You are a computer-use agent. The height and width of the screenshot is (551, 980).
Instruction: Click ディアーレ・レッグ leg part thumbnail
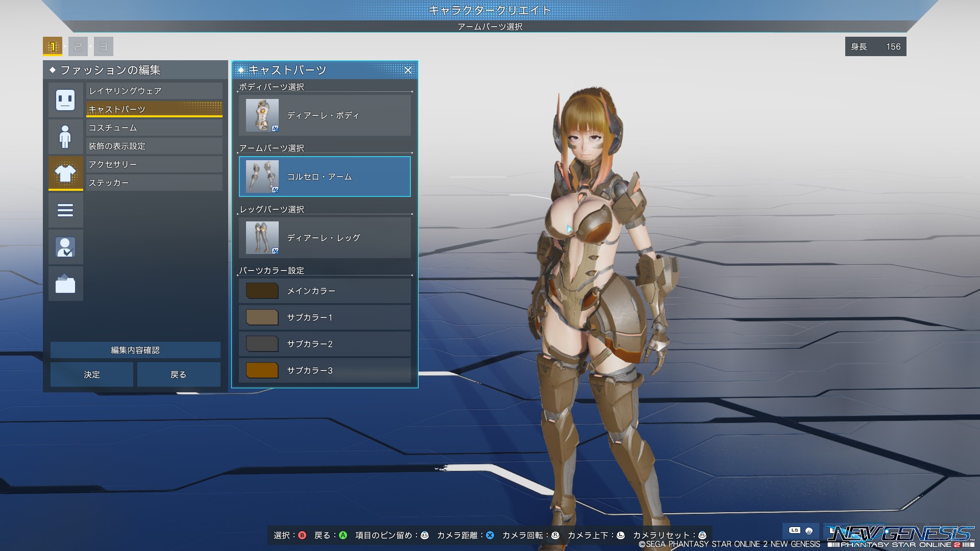point(262,238)
